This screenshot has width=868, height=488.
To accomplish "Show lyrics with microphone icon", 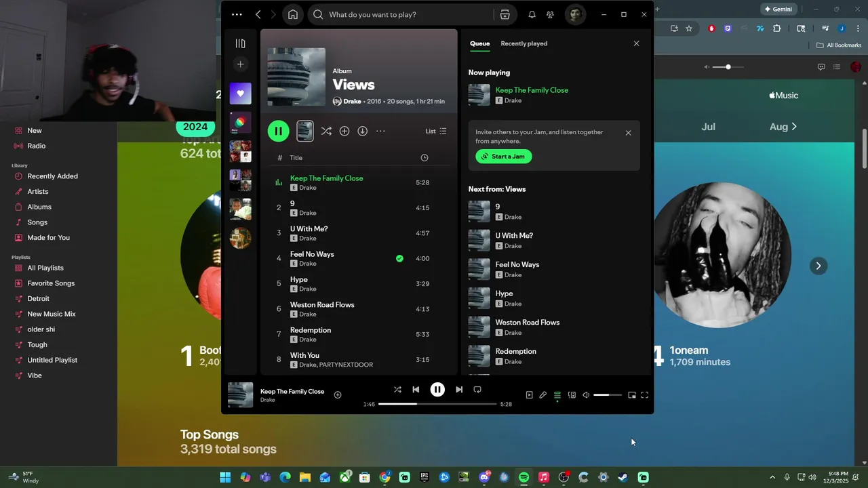I will 542,395.
